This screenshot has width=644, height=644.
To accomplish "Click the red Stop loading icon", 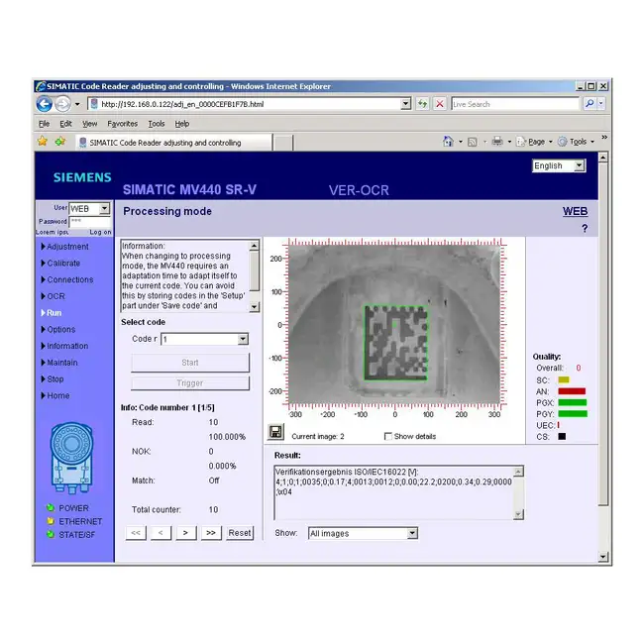I will [x=440, y=104].
